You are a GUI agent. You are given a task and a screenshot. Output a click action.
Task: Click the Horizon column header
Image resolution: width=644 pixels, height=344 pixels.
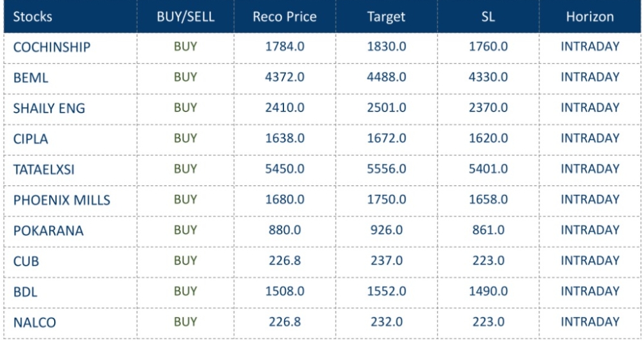point(590,17)
